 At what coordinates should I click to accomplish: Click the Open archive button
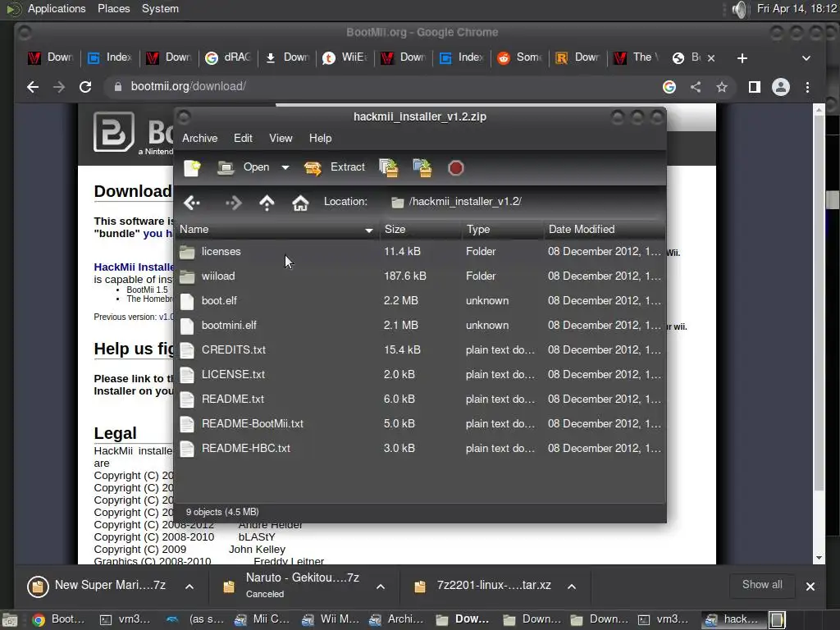click(x=244, y=167)
